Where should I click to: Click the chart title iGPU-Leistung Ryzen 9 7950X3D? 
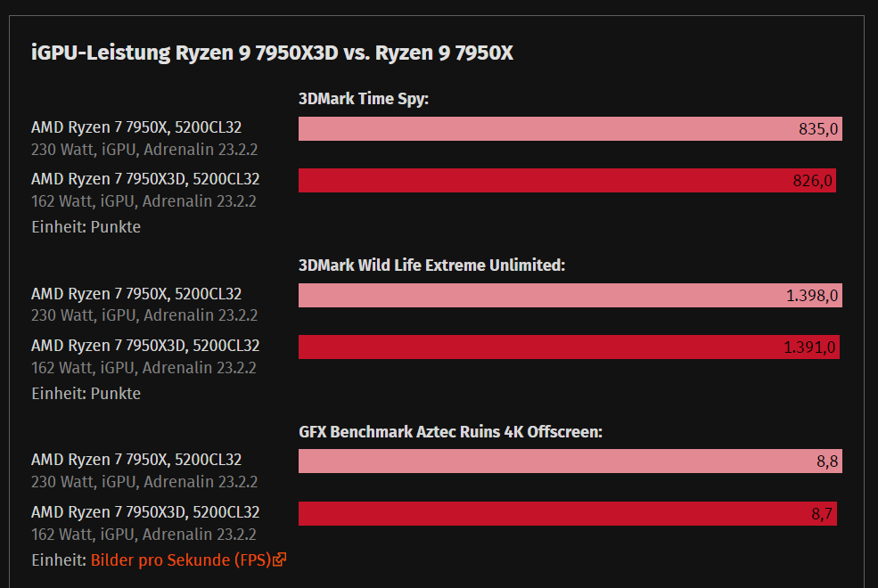272,53
